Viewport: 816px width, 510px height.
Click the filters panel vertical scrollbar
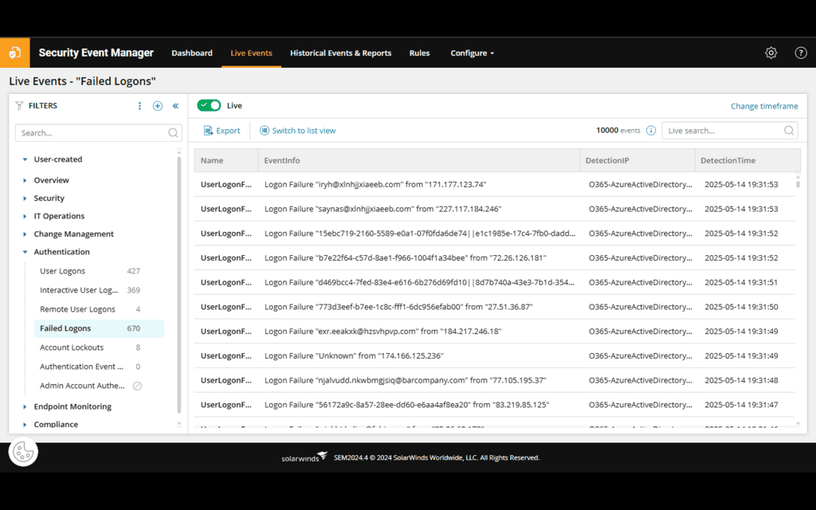point(179,284)
